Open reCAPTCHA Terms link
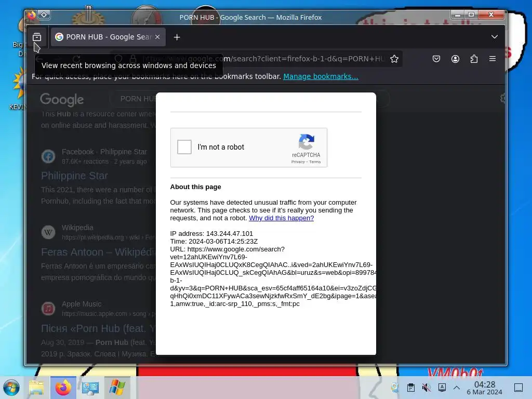This screenshot has height=399, width=532. (x=315, y=162)
